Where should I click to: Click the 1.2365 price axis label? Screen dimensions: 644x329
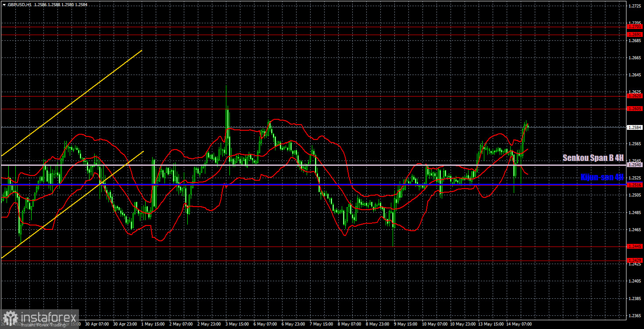coord(635,316)
